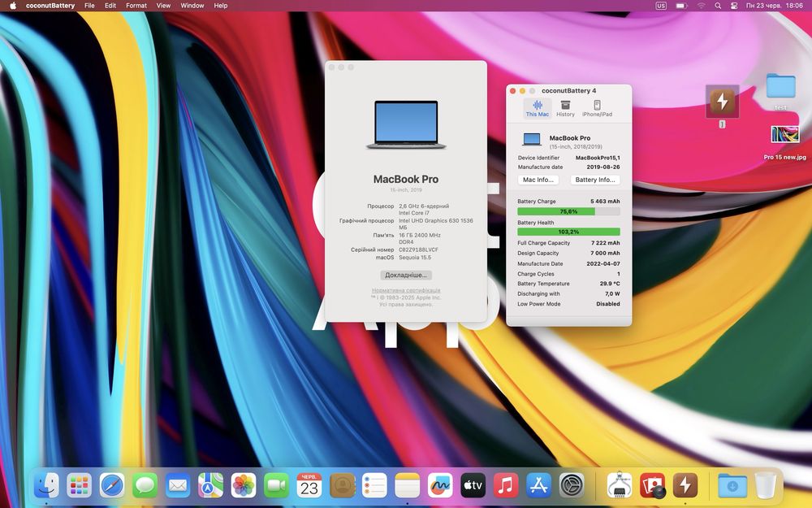Open App Store from the Dock
The height and width of the screenshot is (508, 812).
pyautogui.click(x=538, y=486)
